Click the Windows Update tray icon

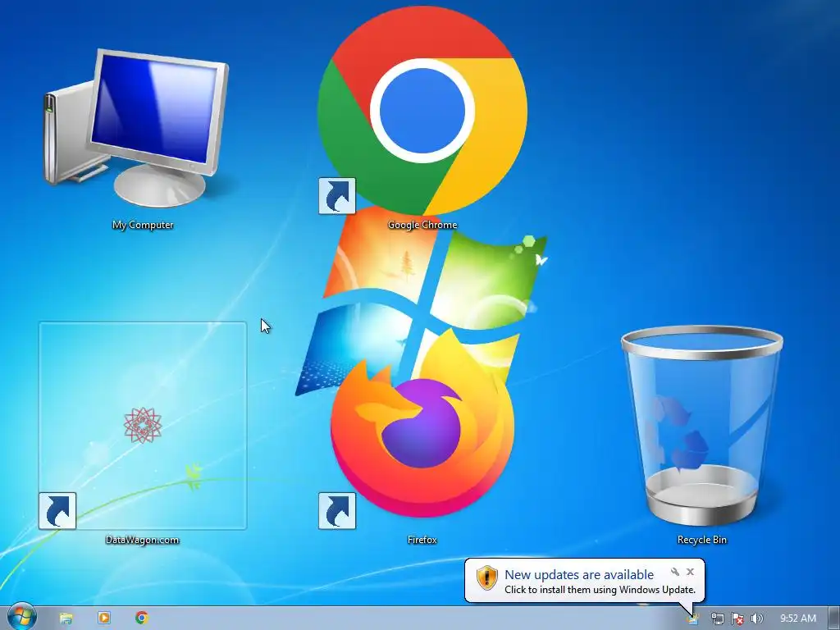tap(693, 619)
